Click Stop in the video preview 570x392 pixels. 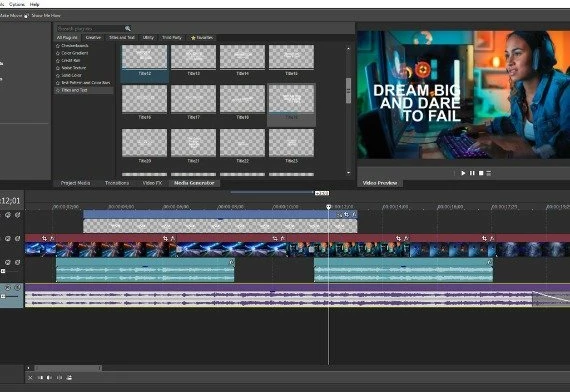[x=481, y=173]
